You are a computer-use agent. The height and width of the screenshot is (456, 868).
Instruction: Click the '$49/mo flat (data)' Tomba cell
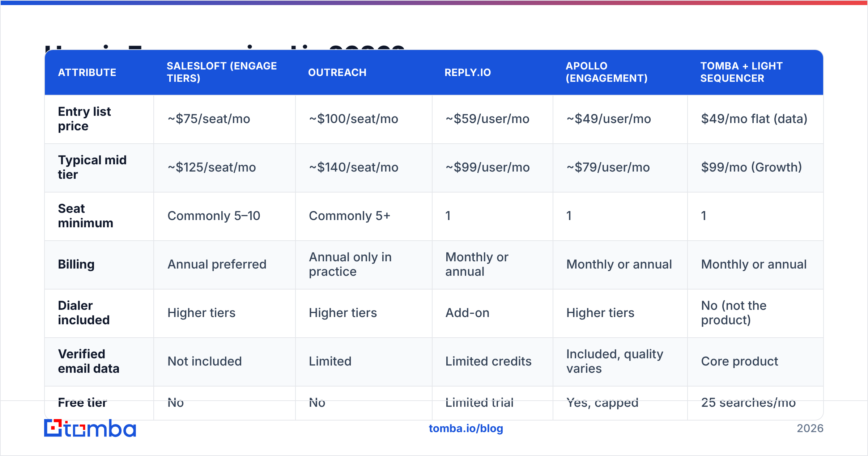point(754,119)
